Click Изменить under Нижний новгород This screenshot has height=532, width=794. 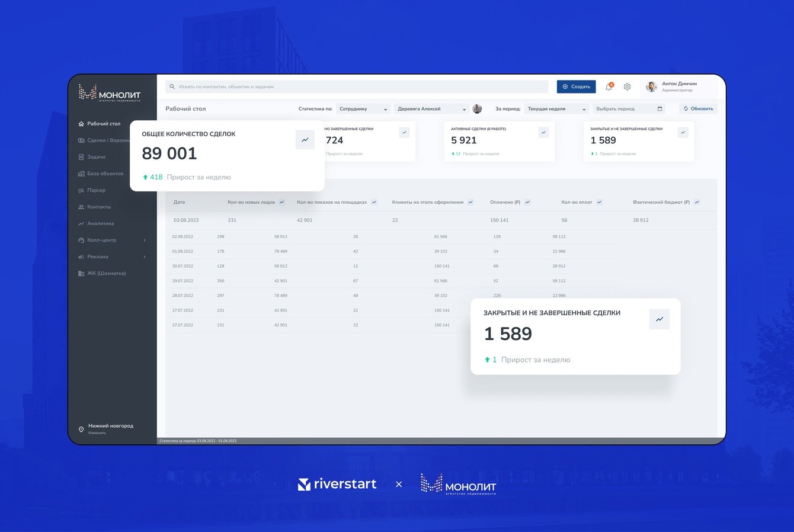tap(98, 432)
